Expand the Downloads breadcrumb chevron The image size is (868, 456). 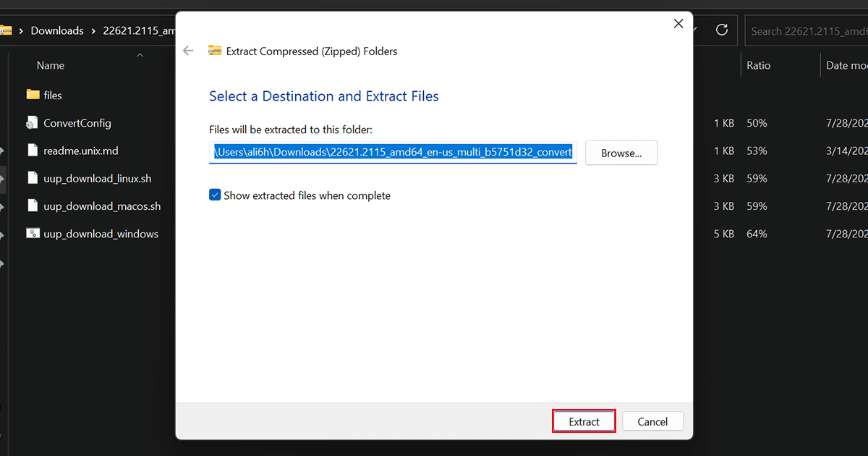94,31
